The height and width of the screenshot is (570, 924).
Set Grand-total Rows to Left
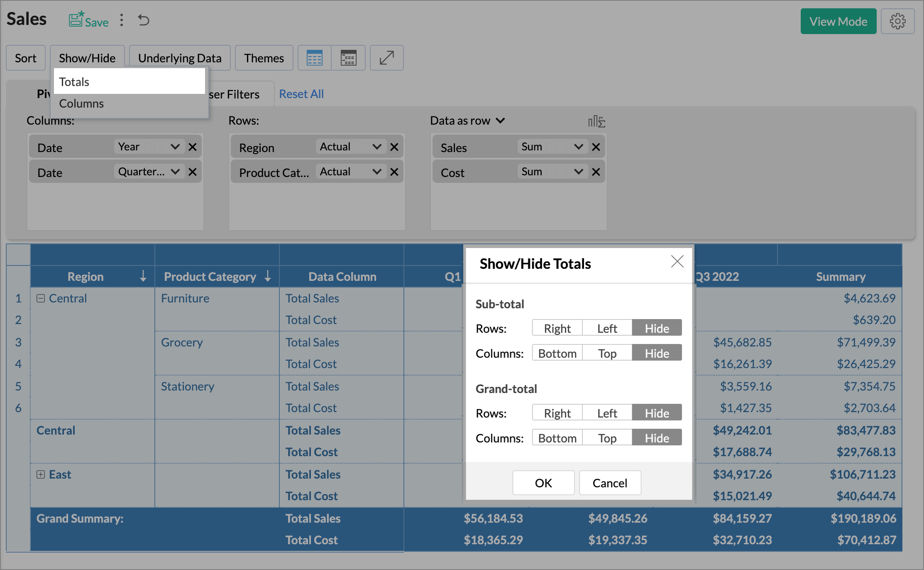[x=607, y=413]
